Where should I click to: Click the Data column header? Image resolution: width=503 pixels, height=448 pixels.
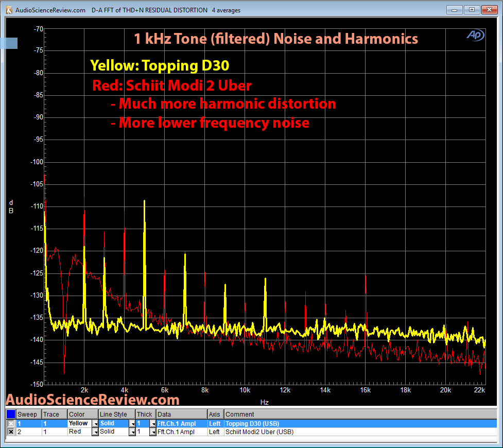182,415
